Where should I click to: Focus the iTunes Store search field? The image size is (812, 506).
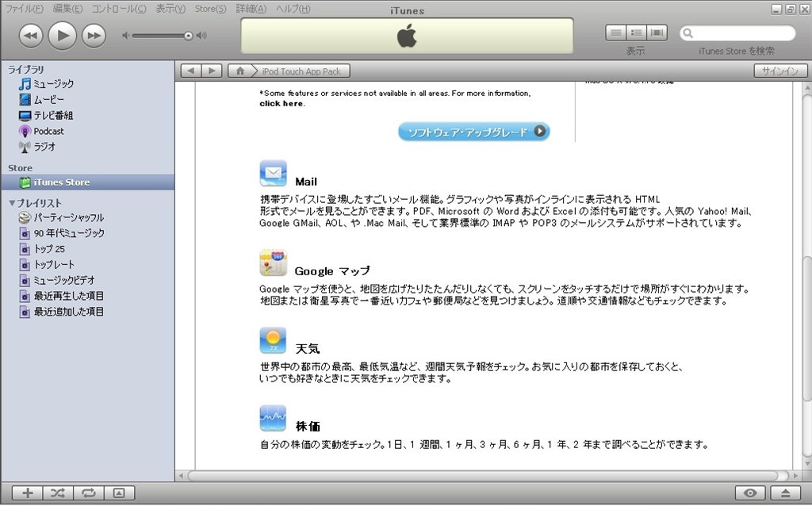coord(737,33)
